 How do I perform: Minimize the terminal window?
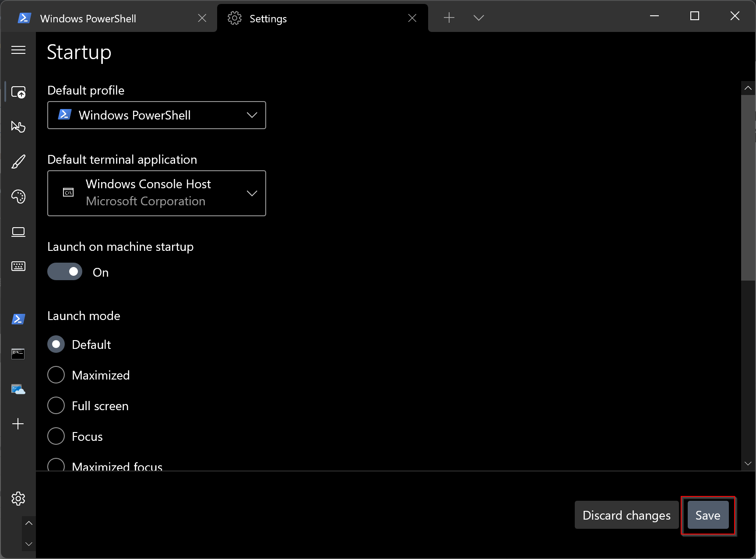[x=654, y=16]
